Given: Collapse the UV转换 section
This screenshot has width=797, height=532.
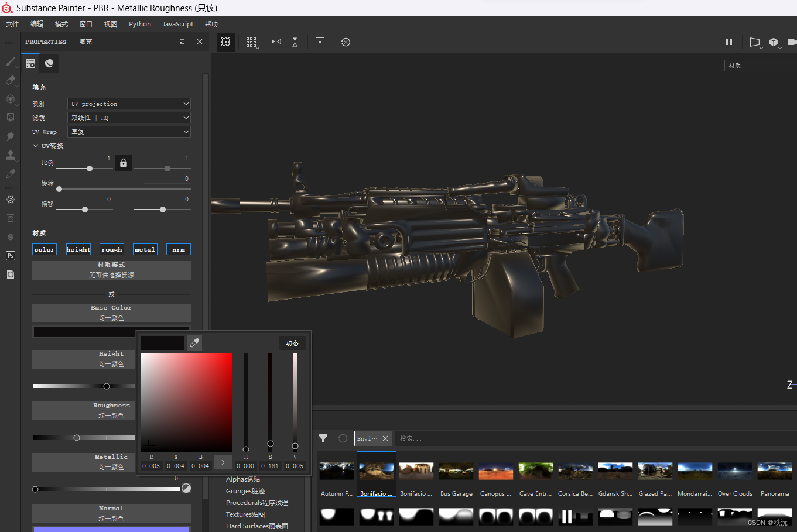Looking at the screenshot, I should (x=36, y=146).
